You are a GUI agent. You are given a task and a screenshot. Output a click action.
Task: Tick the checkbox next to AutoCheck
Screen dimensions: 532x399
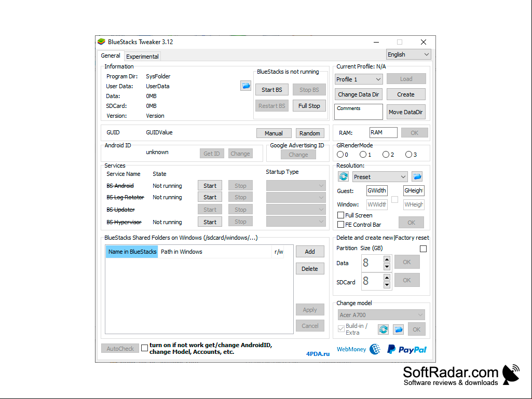point(144,348)
